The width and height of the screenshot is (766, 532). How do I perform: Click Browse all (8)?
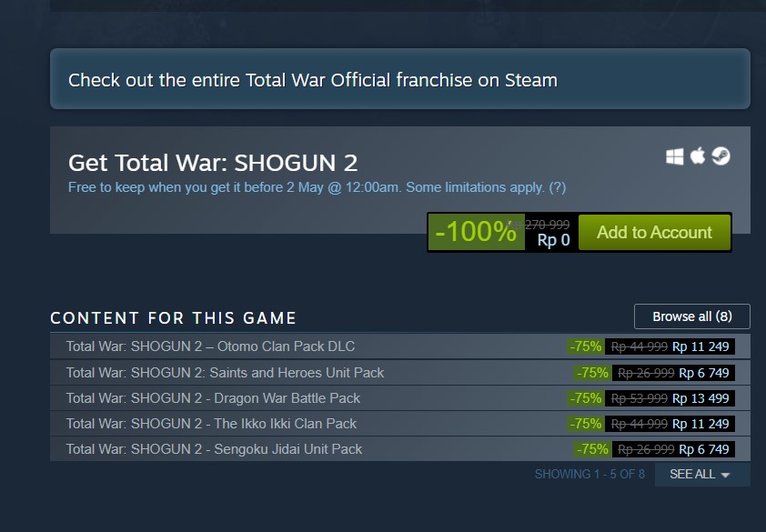pos(691,316)
